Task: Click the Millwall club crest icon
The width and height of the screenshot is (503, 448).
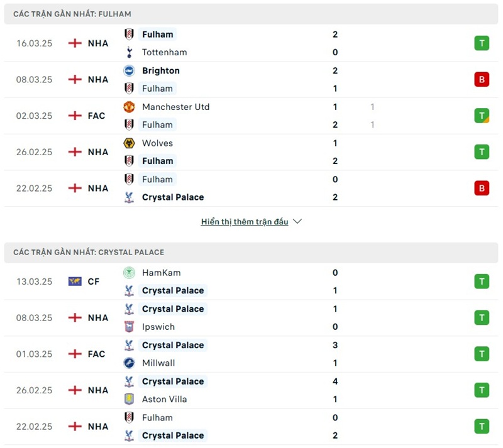Action: pyautogui.click(x=129, y=363)
